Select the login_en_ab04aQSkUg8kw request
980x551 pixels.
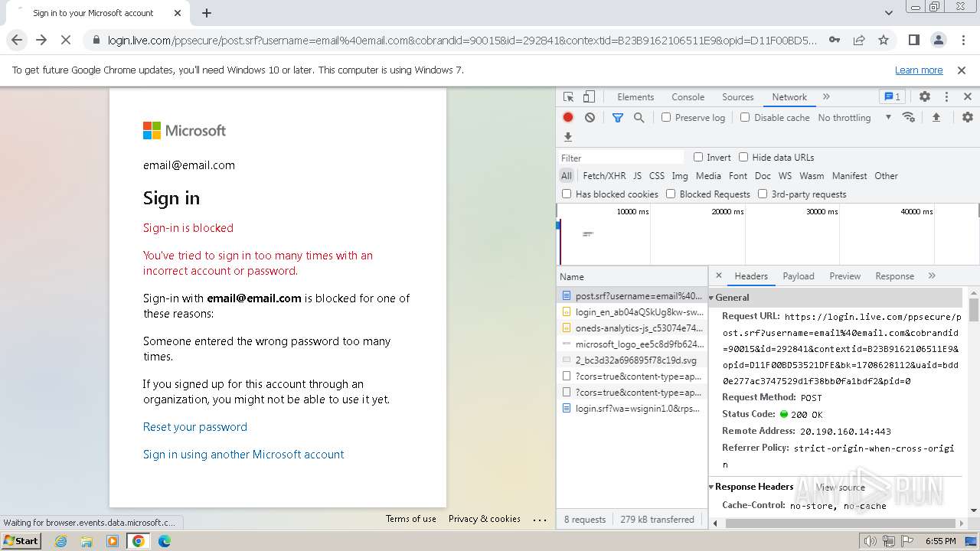click(632, 312)
